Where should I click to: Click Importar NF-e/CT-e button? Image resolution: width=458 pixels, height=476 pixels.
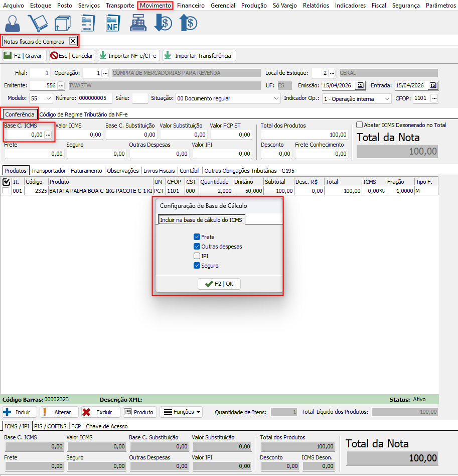pos(128,56)
